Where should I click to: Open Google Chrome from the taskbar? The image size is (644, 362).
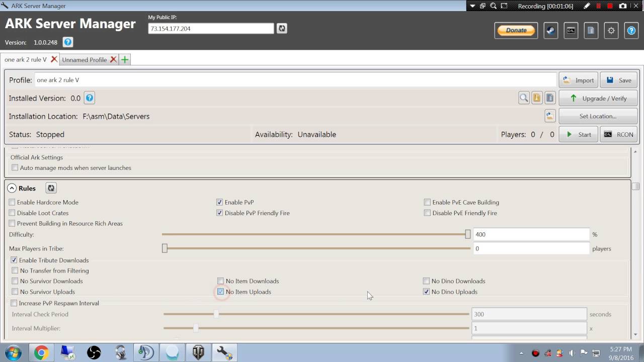(42, 353)
